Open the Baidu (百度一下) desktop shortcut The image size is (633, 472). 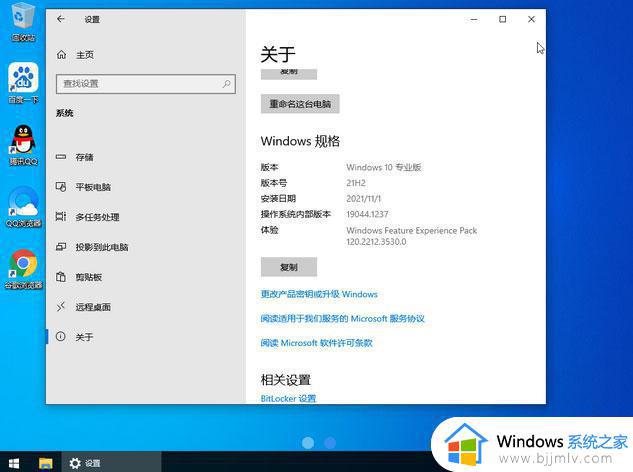(23, 83)
